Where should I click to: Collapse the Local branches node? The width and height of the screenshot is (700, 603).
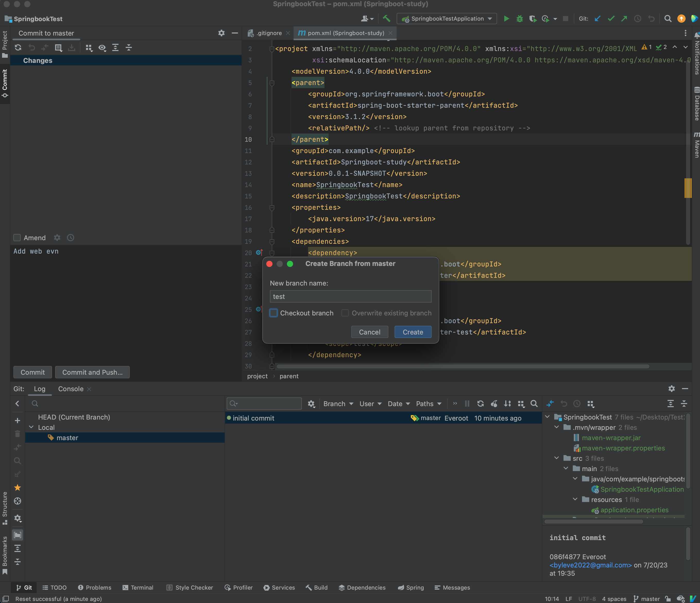click(x=31, y=427)
